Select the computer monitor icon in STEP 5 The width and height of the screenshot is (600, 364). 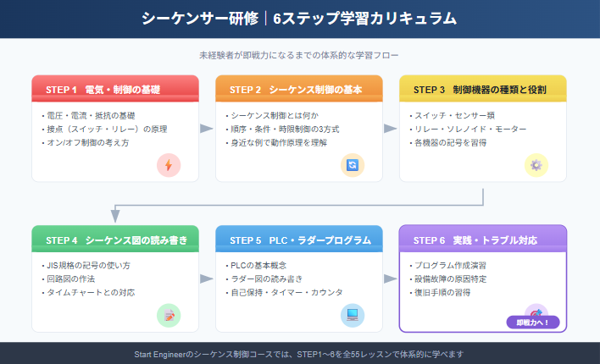[x=353, y=316]
